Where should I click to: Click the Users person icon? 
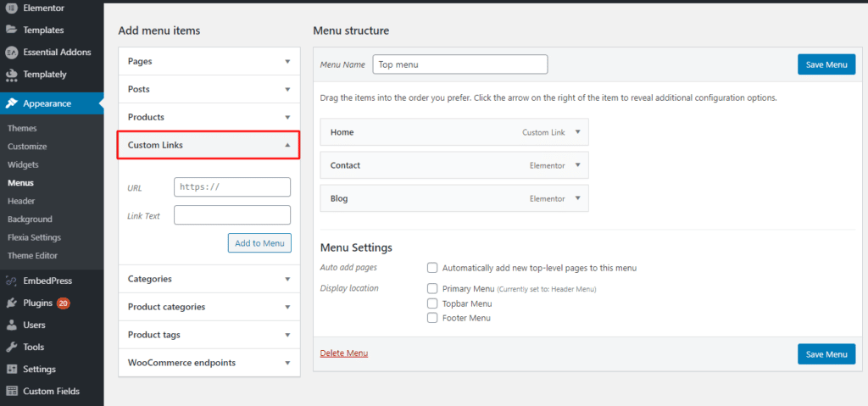pyautogui.click(x=11, y=325)
